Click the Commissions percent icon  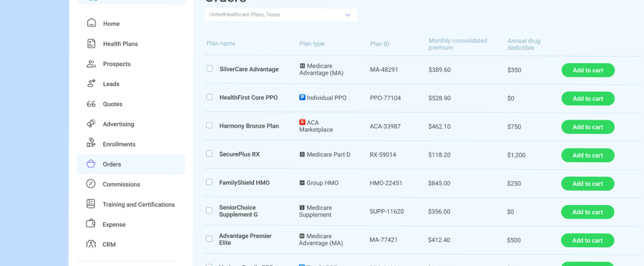pos(91,184)
